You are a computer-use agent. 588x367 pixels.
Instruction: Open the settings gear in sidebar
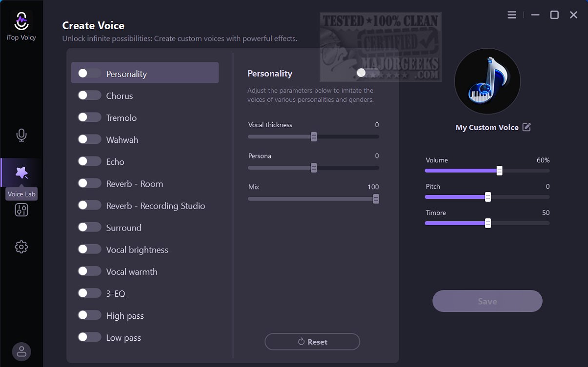click(21, 247)
